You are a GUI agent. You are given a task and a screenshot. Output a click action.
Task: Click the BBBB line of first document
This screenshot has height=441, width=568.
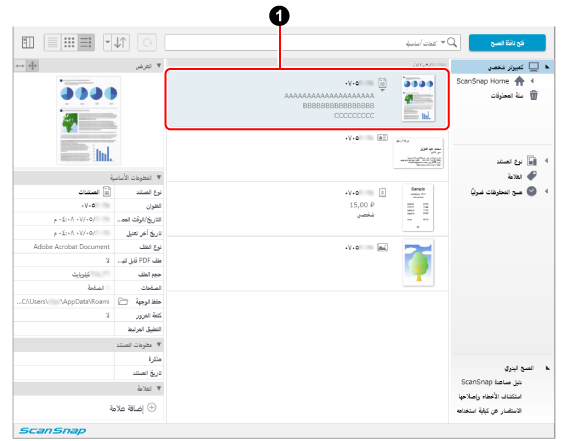point(338,105)
